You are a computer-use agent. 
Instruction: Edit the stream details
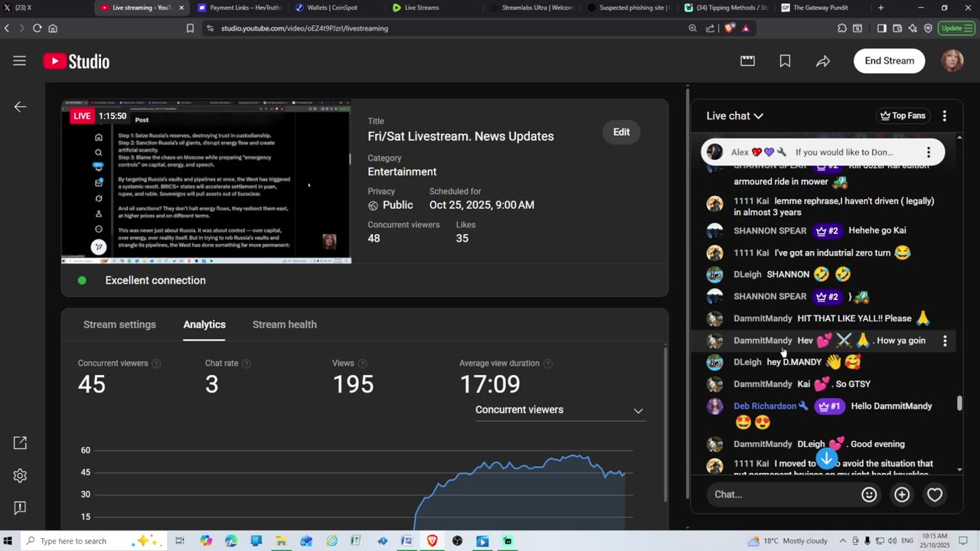point(622,132)
